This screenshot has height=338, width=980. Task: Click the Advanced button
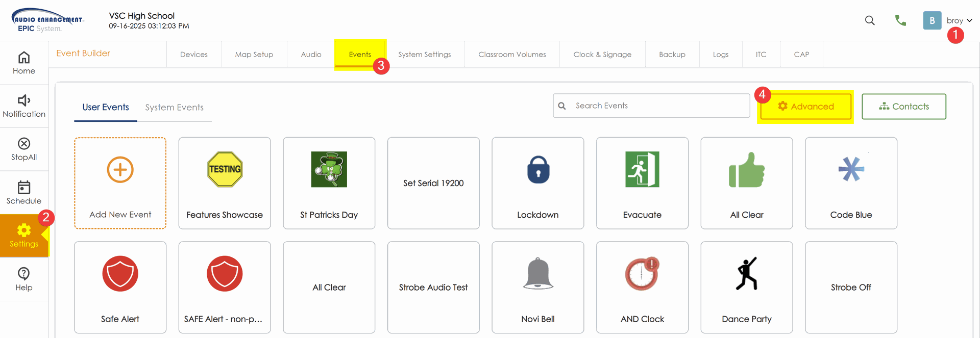[805, 107]
